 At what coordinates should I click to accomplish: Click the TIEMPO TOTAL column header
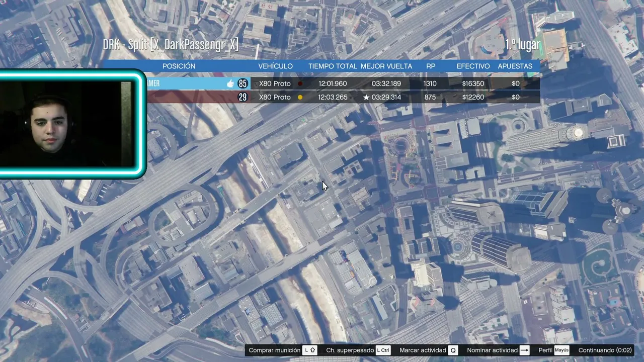coord(333,66)
